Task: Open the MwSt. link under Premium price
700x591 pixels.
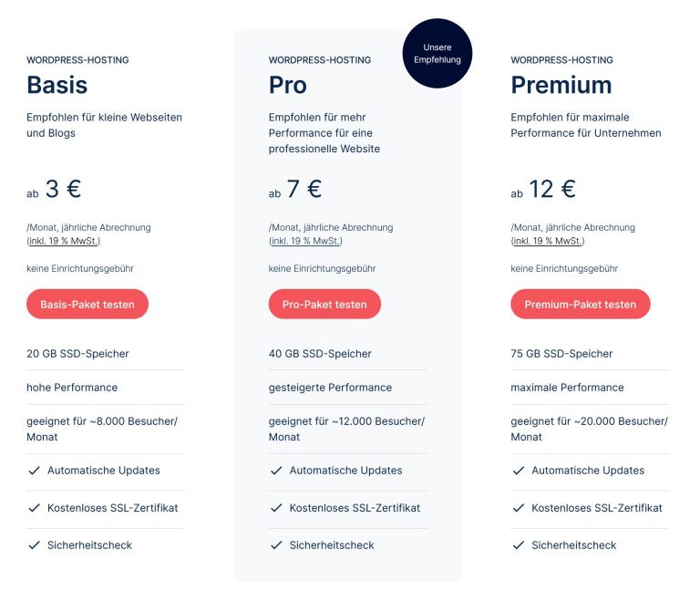Action: (548, 241)
